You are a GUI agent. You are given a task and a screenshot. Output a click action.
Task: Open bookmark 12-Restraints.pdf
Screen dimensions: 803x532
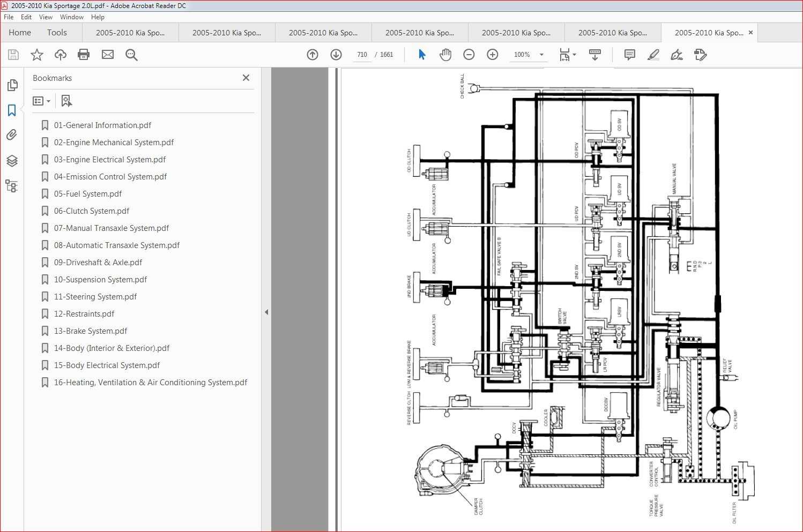coord(84,314)
